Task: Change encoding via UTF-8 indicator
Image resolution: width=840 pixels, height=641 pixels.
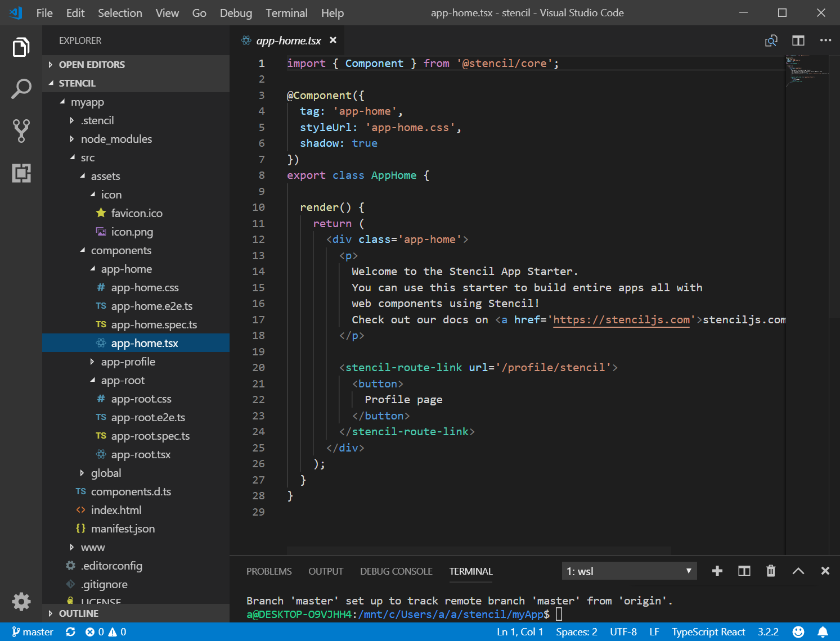Action: point(623,632)
